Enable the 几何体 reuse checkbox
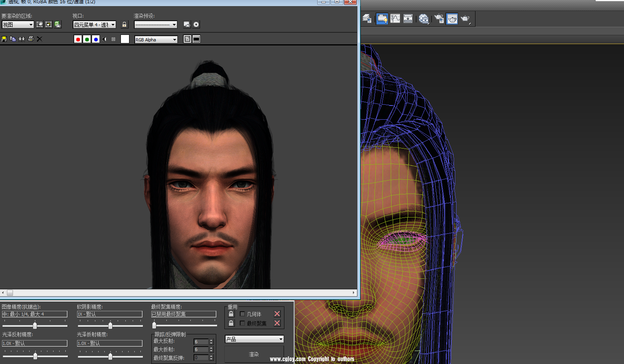624x364 pixels. (243, 314)
